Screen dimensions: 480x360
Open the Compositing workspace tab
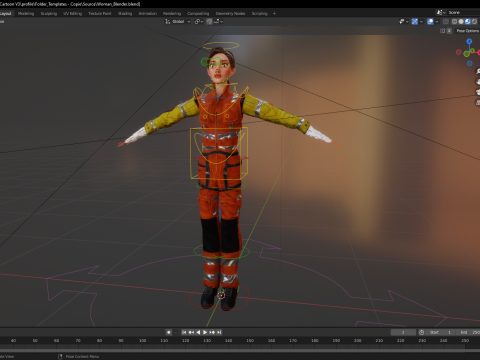pos(198,14)
